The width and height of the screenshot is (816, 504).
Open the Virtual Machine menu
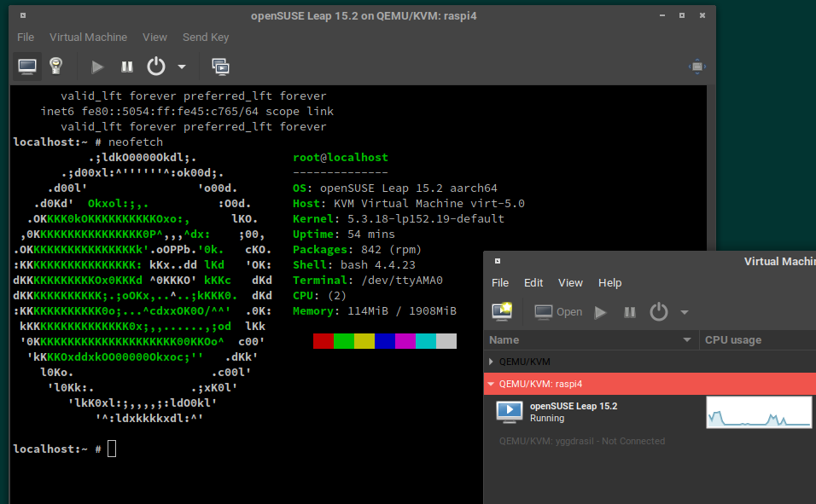88,38
